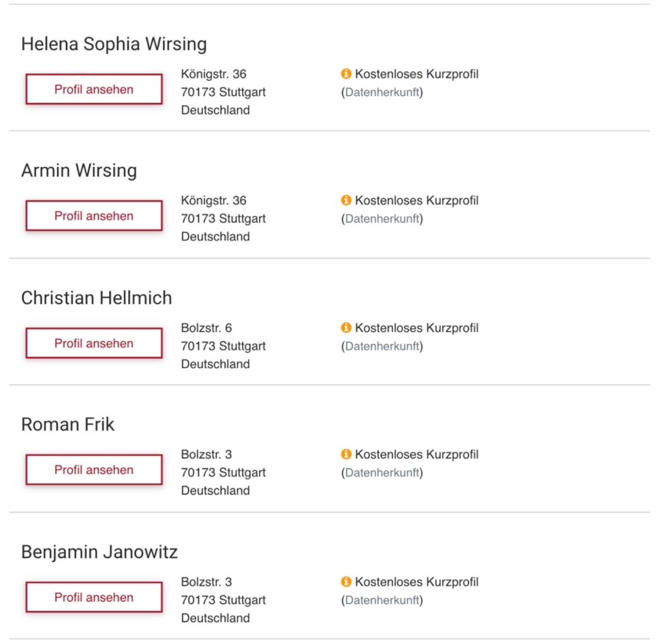The image size is (659, 644).
Task: View profile of Helena Sophia Wirsing
Action: coord(94,89)
